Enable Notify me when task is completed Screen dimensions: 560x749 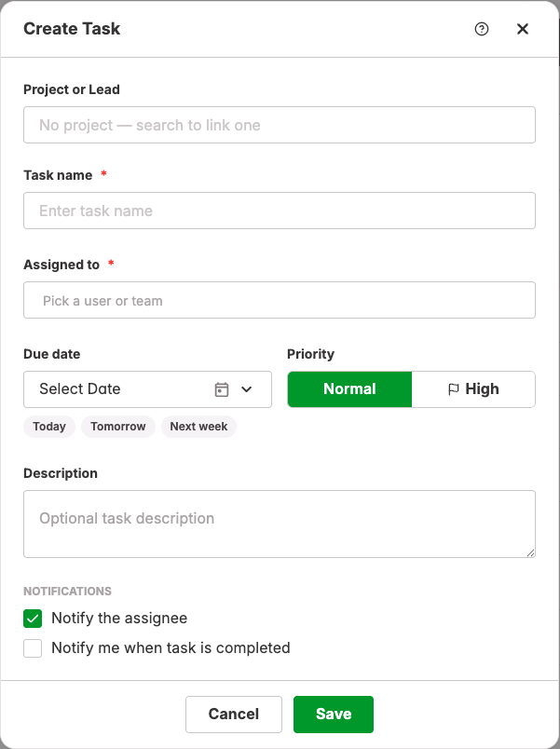click(33, 648)
